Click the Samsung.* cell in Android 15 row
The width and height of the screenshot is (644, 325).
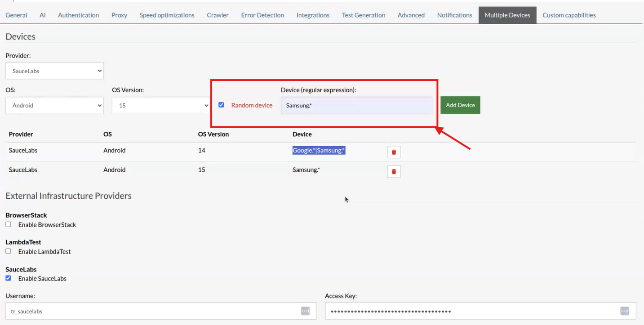306,169
